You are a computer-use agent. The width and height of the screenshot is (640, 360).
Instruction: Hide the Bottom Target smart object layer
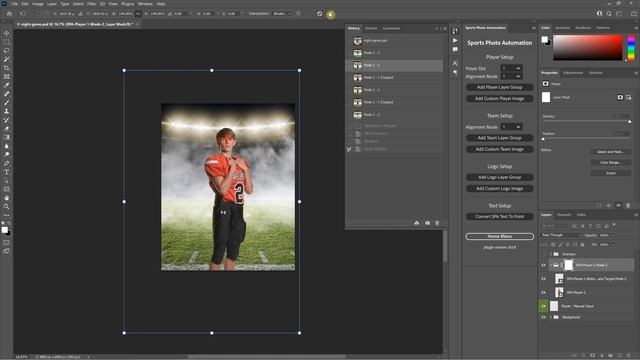click(543, 279)
